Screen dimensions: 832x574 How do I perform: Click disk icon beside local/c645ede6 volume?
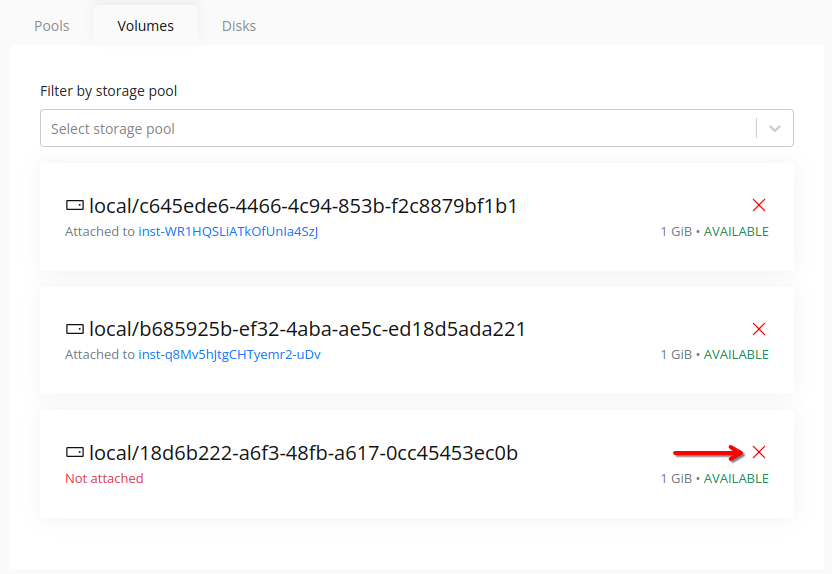75,205
